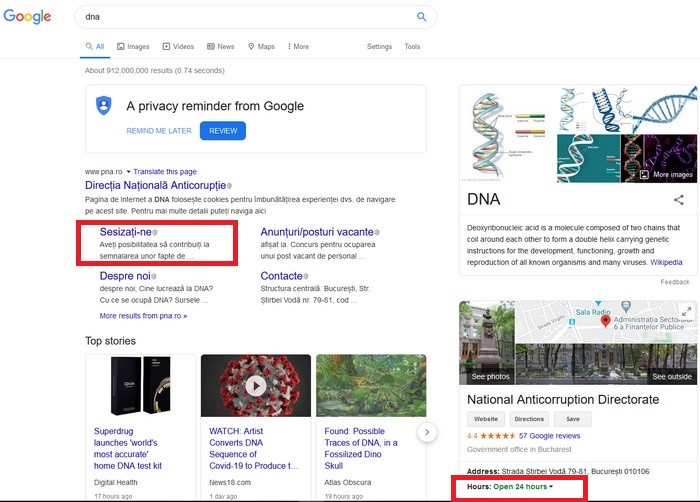Open the Wikipedia link in DNA panel
The width and height of the screenshot is (700, 502).
(666, 262)
